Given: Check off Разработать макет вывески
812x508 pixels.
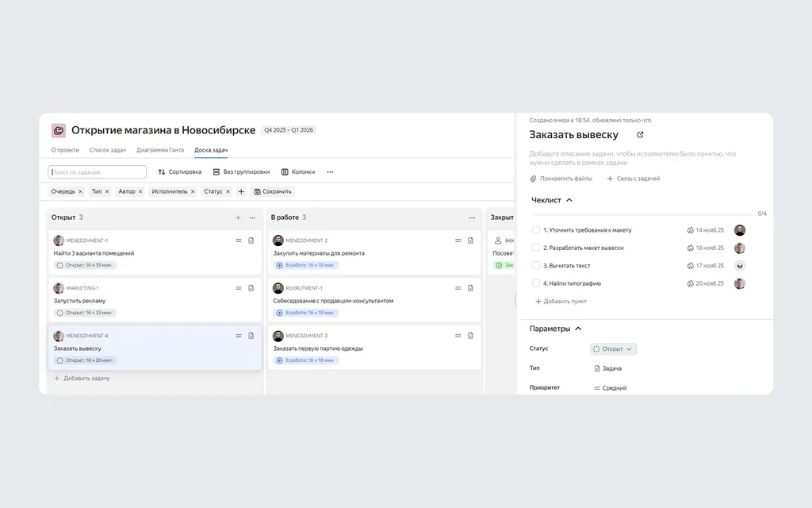Looking at the screenshot, I should (x=536, y=248).
